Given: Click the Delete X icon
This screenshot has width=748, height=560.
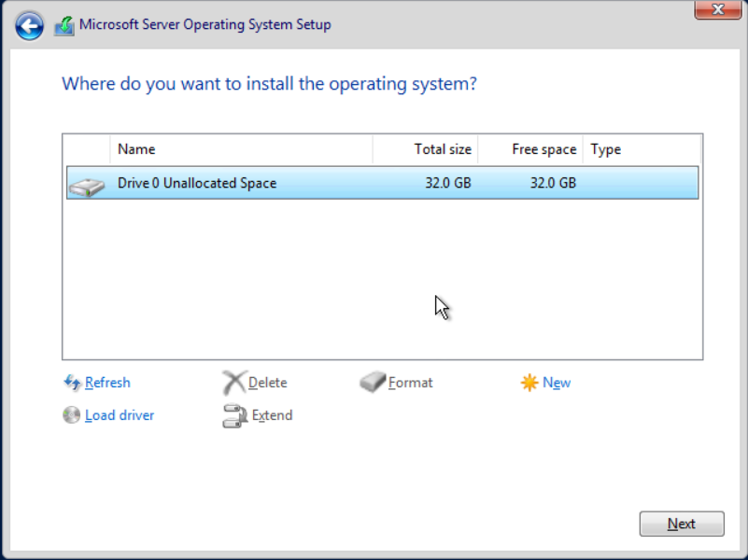Looking at the screenshot, I should (233, 383).
